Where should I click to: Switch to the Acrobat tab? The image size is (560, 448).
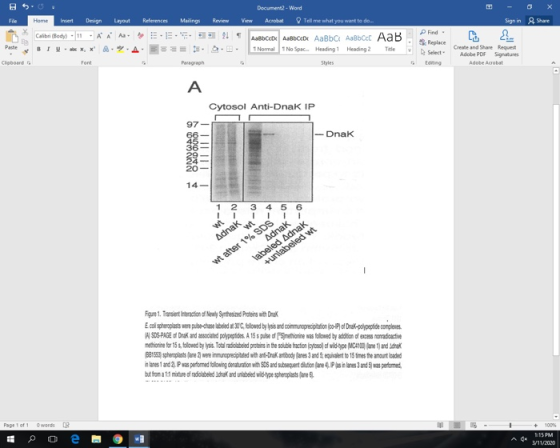click(274, 21)
